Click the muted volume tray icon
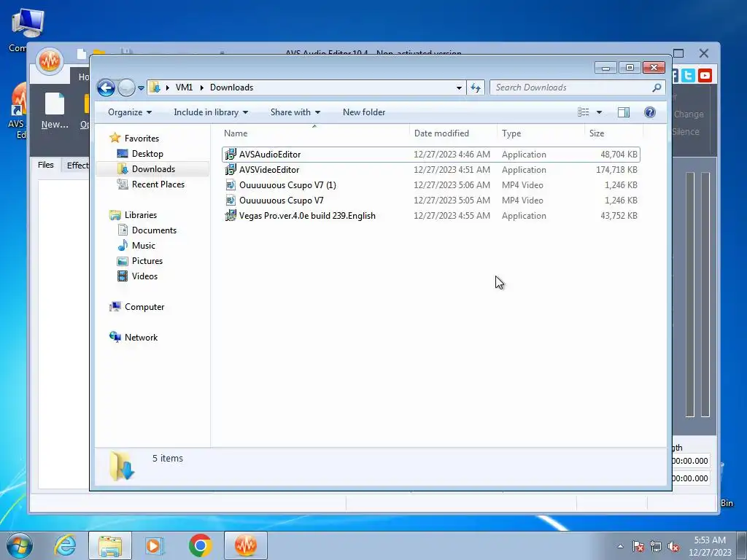This screenshot has height=560, width=747. tap(673, 546)
